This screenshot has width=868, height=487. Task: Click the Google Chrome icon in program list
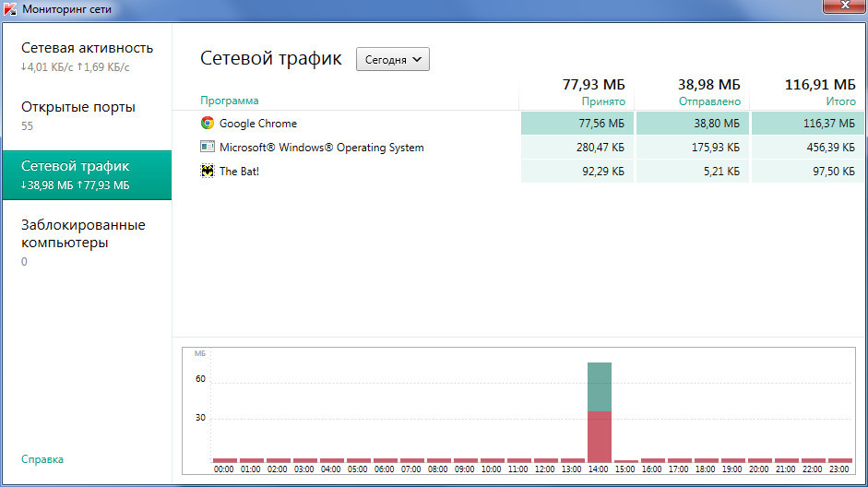[x=208, y=123]
